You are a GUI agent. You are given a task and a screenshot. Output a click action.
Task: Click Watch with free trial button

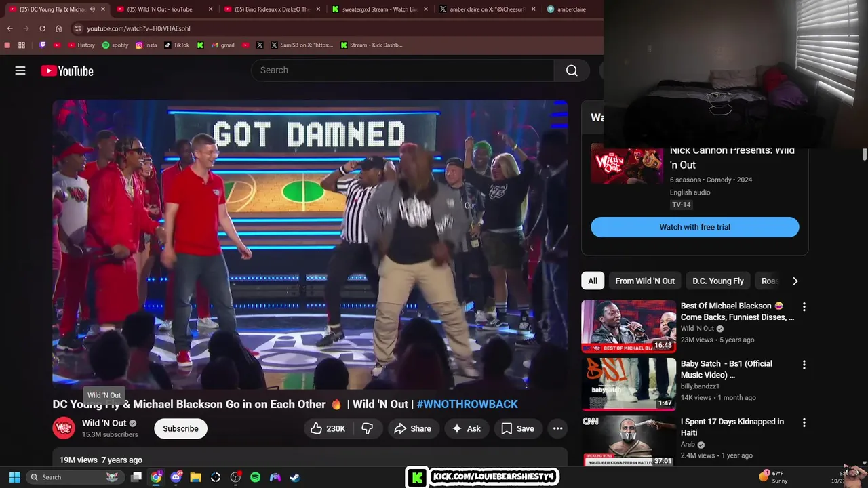[695, 227]
